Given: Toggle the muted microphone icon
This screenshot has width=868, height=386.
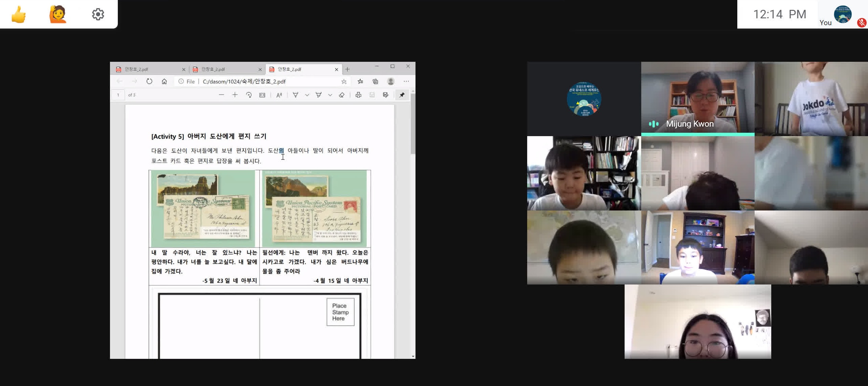Looking at the screenshot, I should [861, 23].
